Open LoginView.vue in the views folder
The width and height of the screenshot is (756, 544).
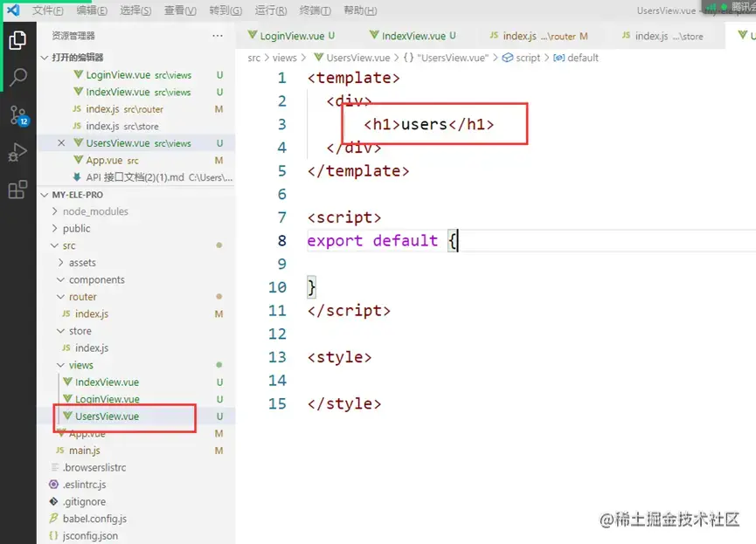[107, 399]
